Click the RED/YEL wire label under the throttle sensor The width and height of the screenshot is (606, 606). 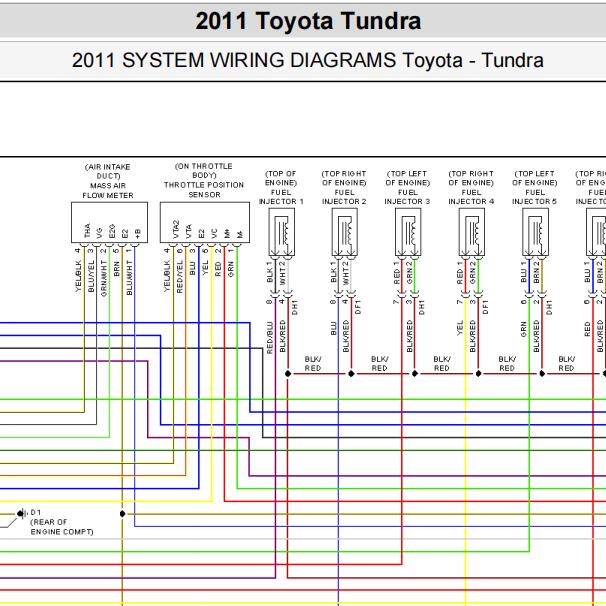tap(180, 276)
